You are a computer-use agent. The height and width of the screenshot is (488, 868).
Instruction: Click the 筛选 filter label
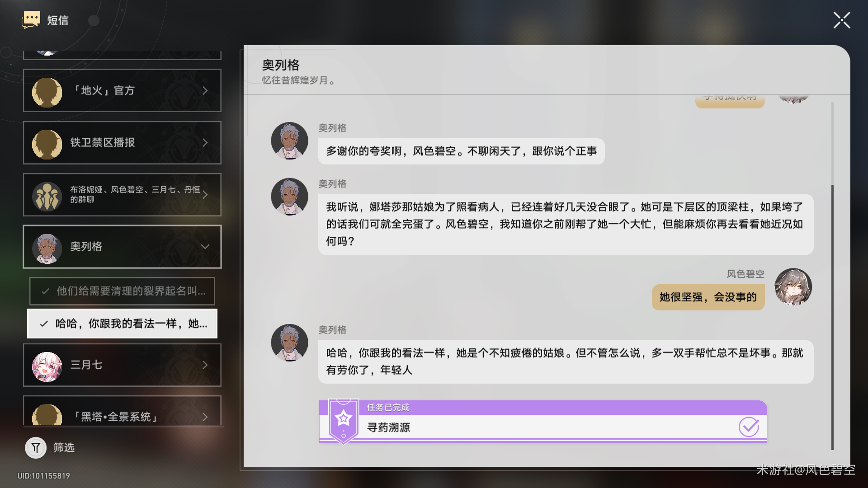click(64, 448)
